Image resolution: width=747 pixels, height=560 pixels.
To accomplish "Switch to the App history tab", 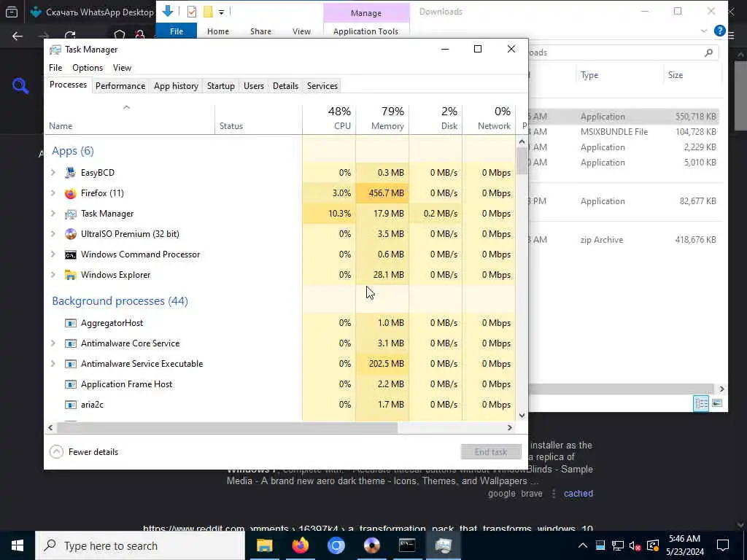I will [x=176, y=86].
